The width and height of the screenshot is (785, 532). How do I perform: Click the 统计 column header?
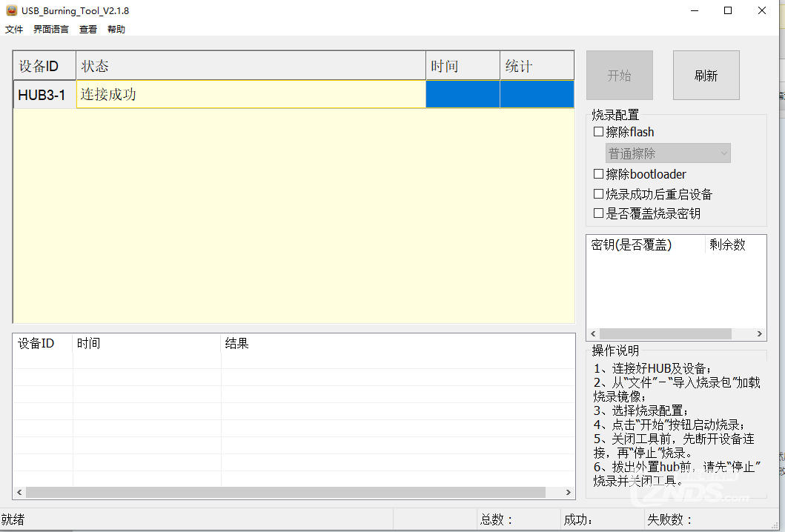(x=536, y=65)
